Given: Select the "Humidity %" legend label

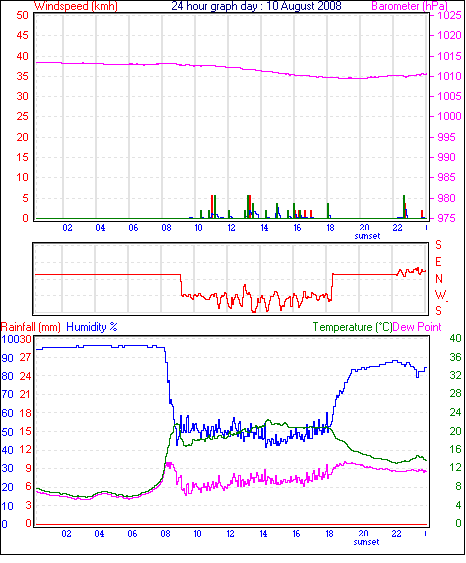Looking at the screenshot, I should [92, 327].
